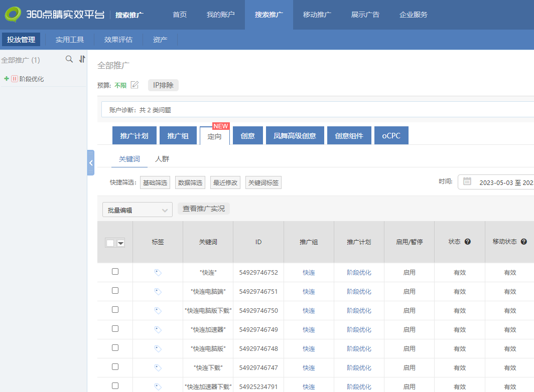534x392 pixels.
Task: Collapse the left sidebar panel handle
Action: pyautogui.click(x=91, y=163)
